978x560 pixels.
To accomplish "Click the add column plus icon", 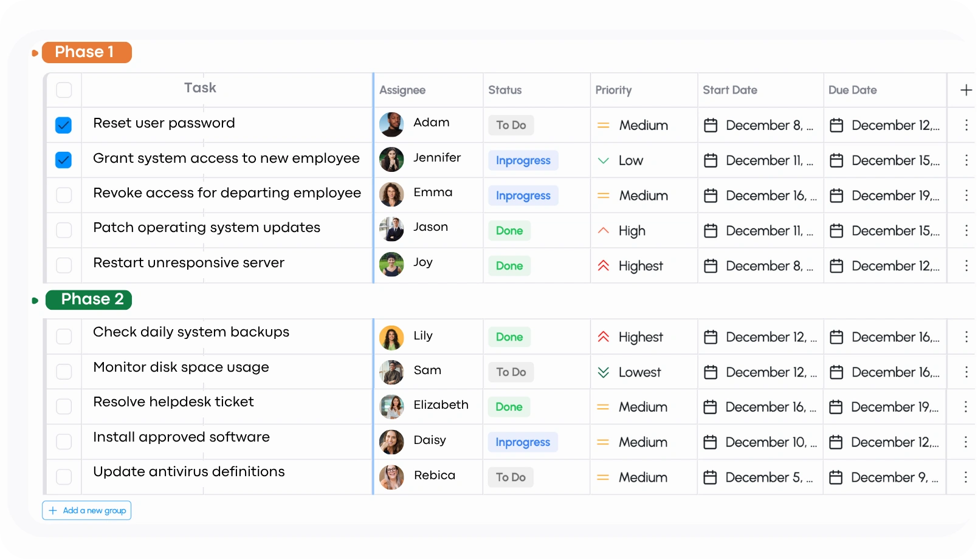I will pyautogui.click(x=966, y=90).
